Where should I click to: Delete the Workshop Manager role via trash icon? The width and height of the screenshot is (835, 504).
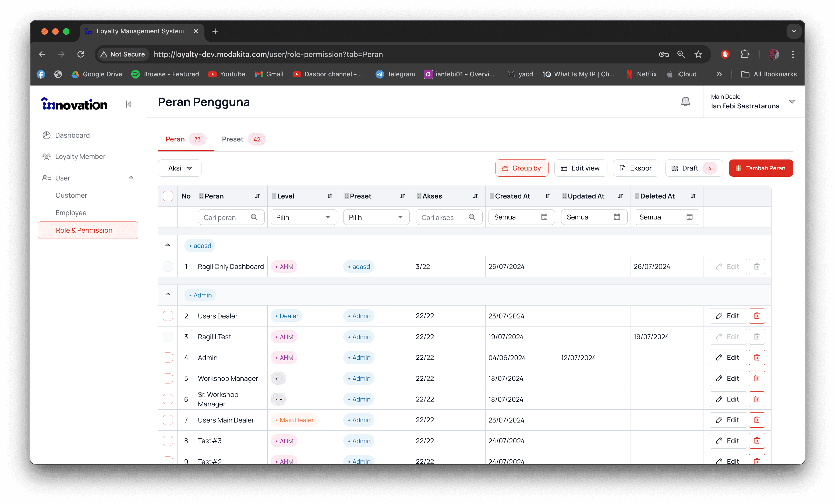(x=756, y=378)
